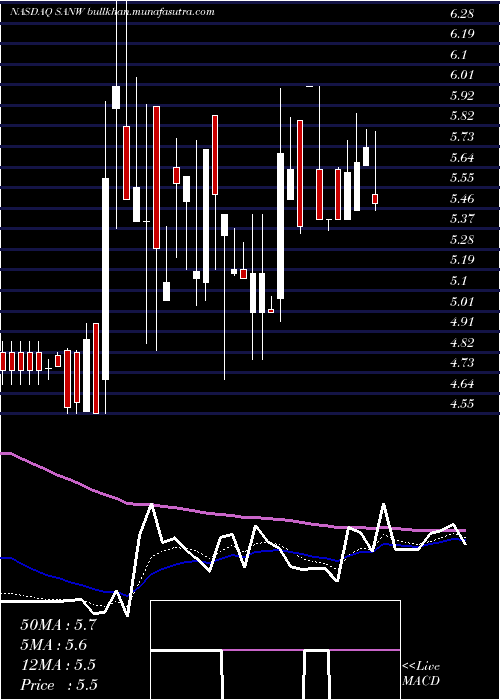Screen dimensions: 500x700
Task: Pick the 5.82 price axis label
Action: [462, 116]
